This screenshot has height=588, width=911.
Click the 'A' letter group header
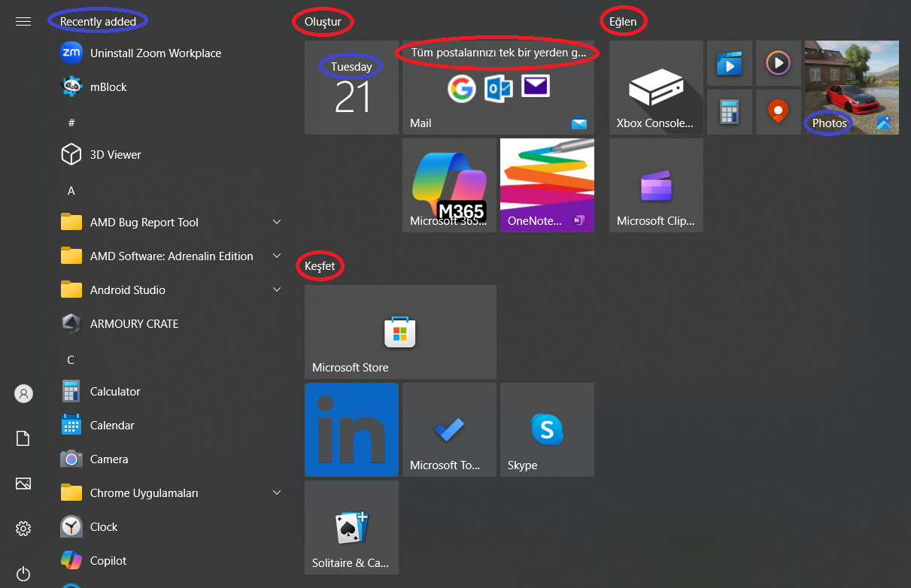tap(71, 191)
